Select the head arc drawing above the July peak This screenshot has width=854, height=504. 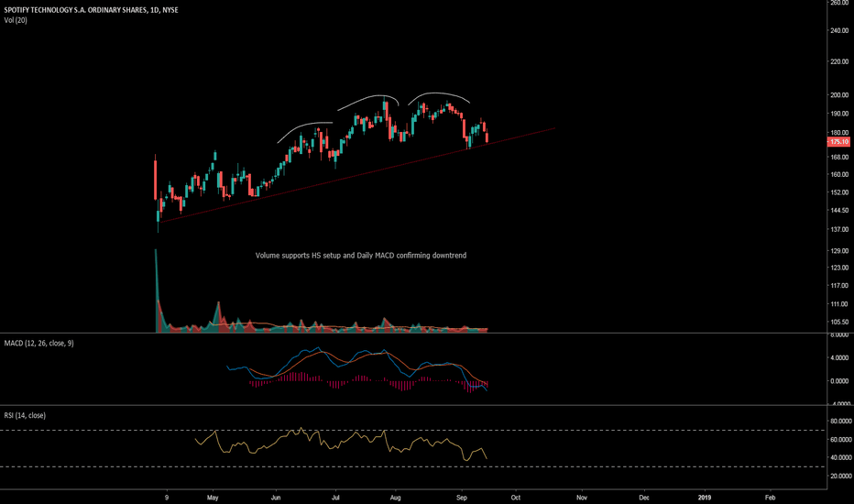click(x=370, y=99)
